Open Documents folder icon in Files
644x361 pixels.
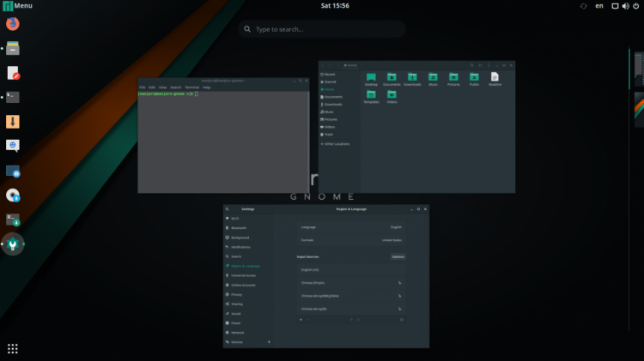[x=392, y=79]
